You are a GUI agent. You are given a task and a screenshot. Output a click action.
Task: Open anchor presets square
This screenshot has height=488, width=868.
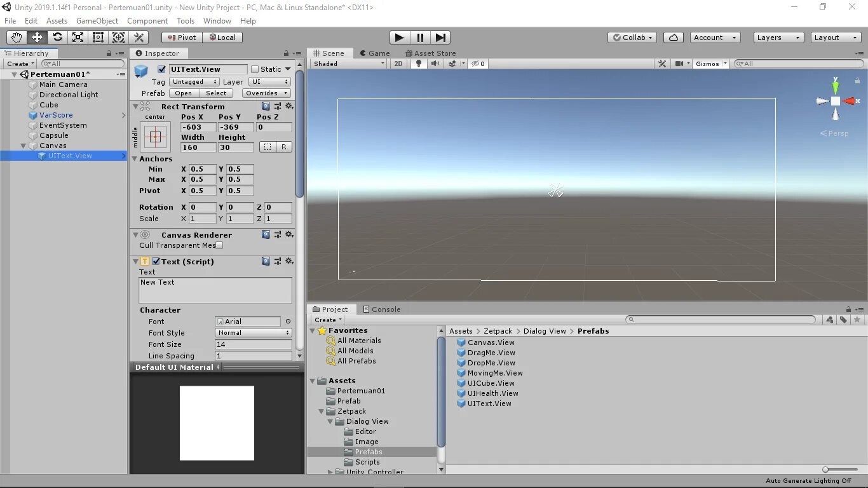pos(156,137)
